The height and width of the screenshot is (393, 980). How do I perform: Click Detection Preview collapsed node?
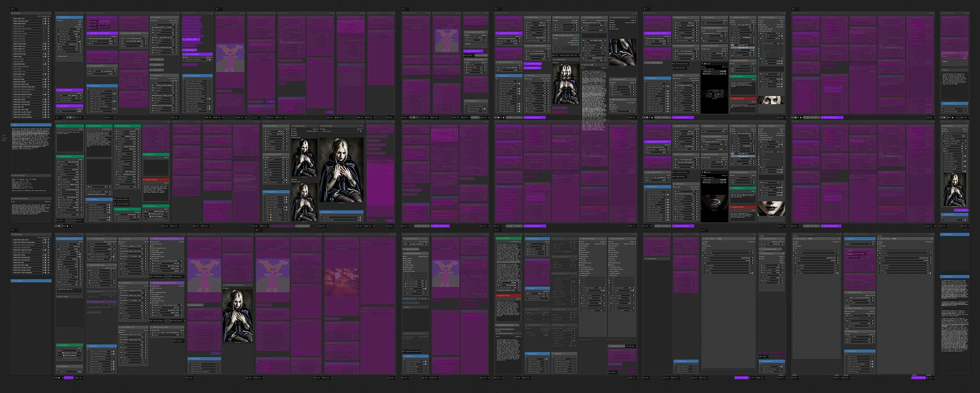pyautogui.click(x=680, y=64)
